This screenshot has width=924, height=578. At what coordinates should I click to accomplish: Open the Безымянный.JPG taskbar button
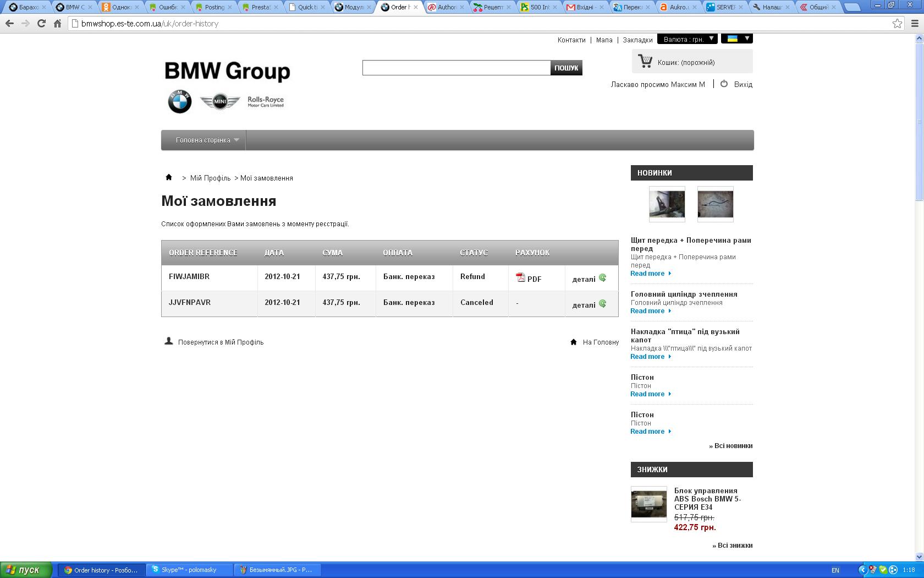tap(277, 570)
